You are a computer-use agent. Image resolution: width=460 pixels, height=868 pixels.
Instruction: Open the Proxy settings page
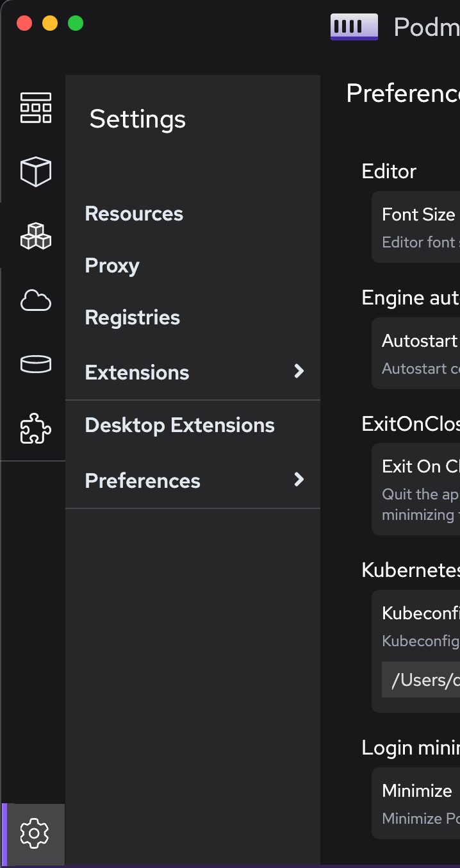(112, 265)
